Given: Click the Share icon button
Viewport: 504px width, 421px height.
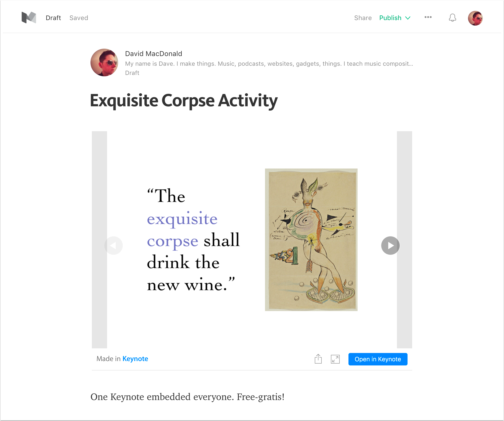Looking at the screenshot, I should point(318,359).
